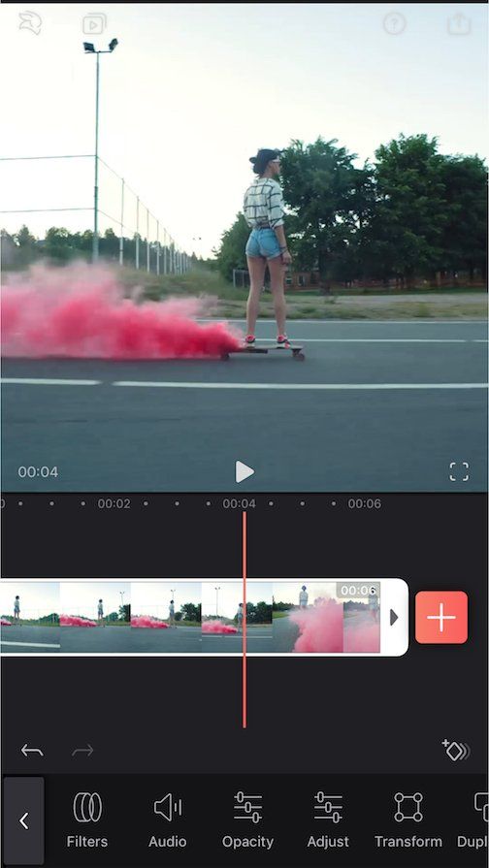
Task: Click the clip's 00:06 duration badge
Action: point(358,590)
